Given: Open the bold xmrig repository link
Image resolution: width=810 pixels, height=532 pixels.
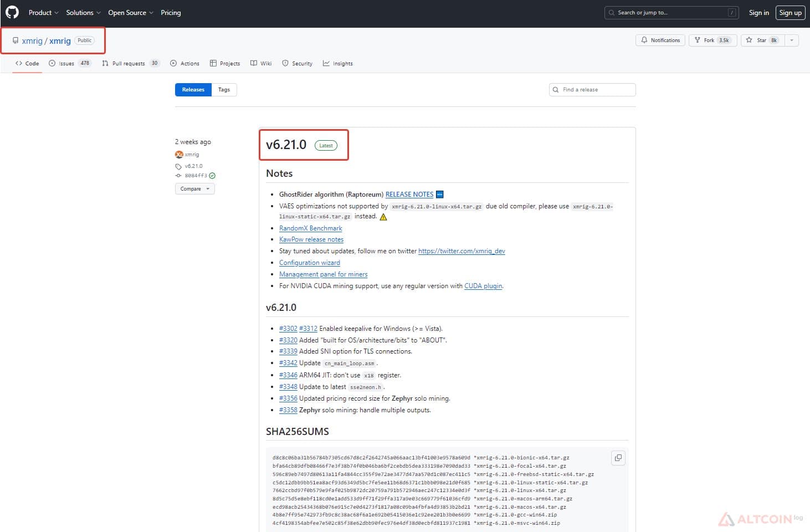Looking at the screenshot, I should (x=60, y=41).
